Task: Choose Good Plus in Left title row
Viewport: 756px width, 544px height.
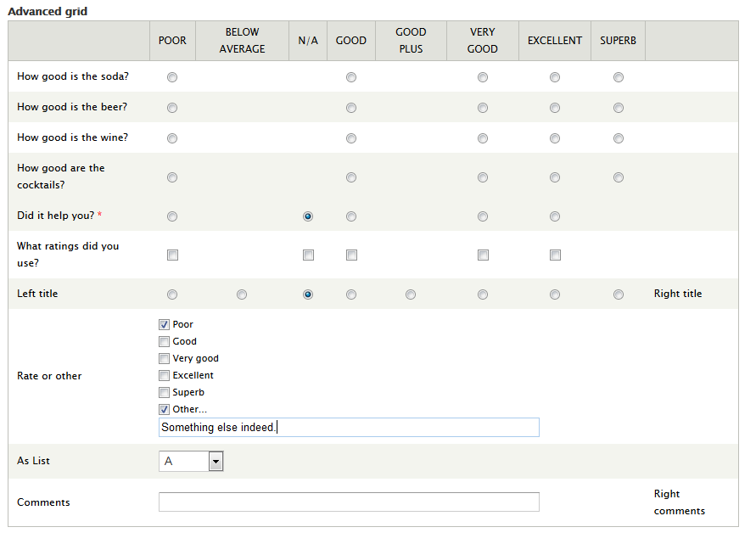Action: [x=411, y=294]
